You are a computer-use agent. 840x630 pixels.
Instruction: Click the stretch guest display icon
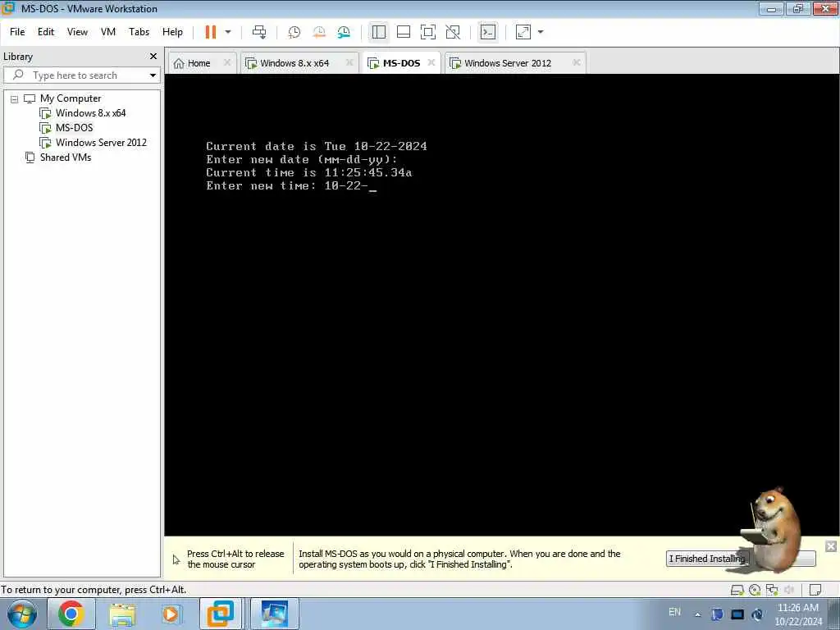click(523, 32)
